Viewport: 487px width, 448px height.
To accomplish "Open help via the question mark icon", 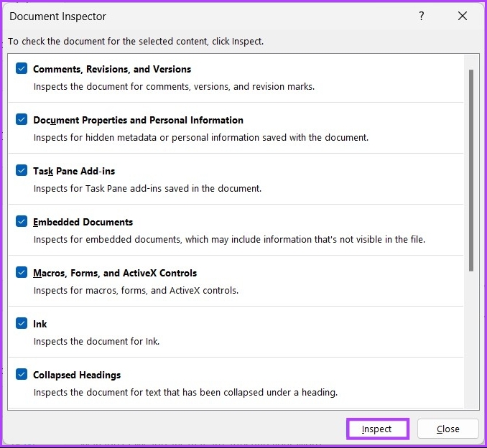I will 422,16.
